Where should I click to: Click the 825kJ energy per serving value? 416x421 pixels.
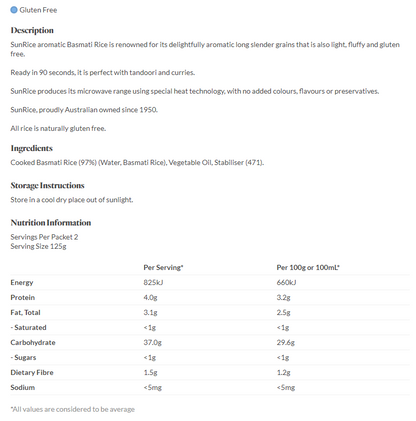click(153, 282)
